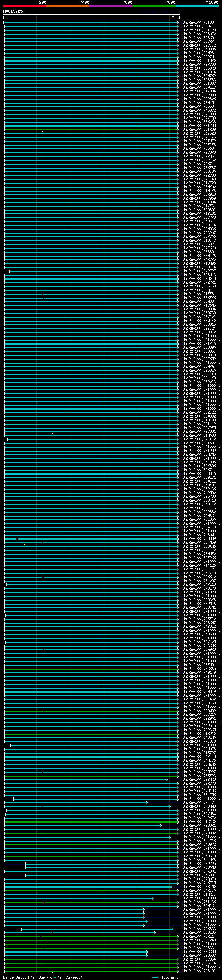
Task: Click the cyan ~100% identity legend segment
Action: [197, 6]
